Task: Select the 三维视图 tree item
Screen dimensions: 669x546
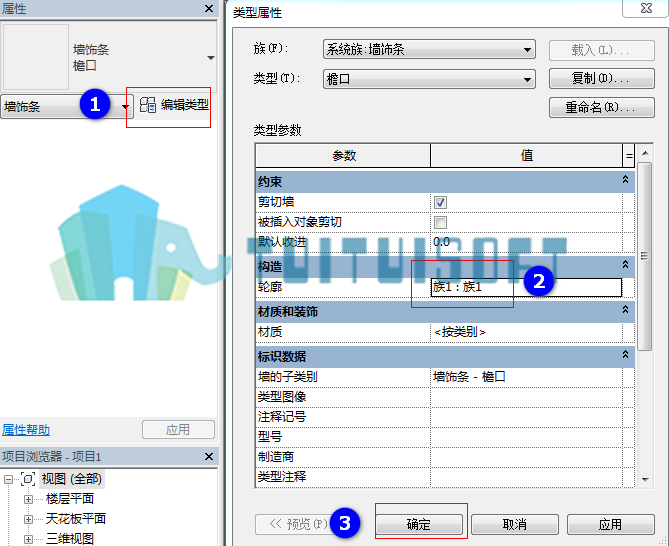Action: (x=70, y=539)
